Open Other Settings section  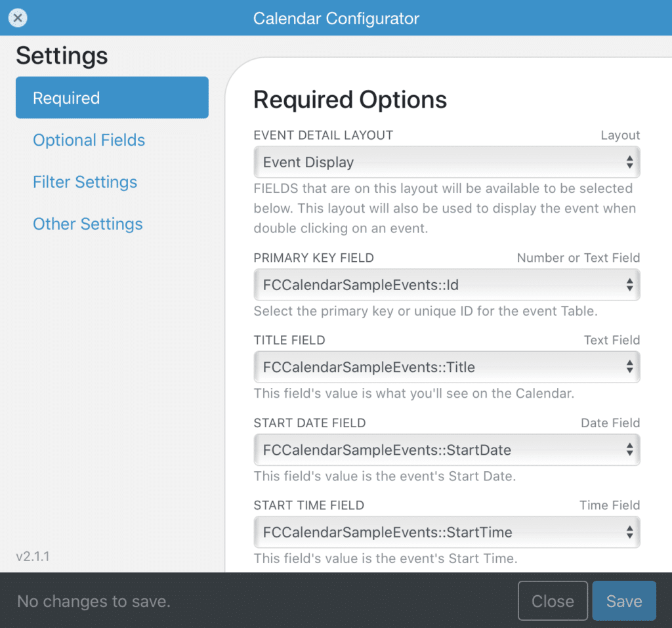point(88,224)
